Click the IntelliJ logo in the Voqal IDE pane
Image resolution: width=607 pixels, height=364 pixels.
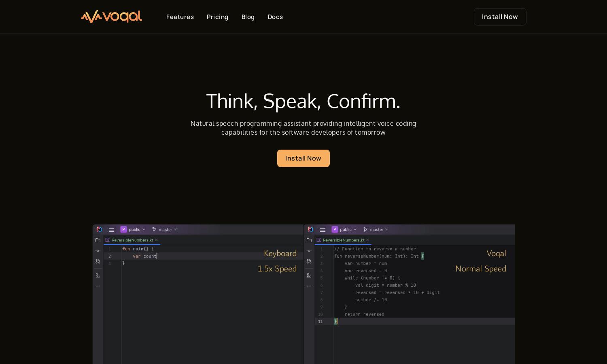pyautogui.click(x=310, y=229)
